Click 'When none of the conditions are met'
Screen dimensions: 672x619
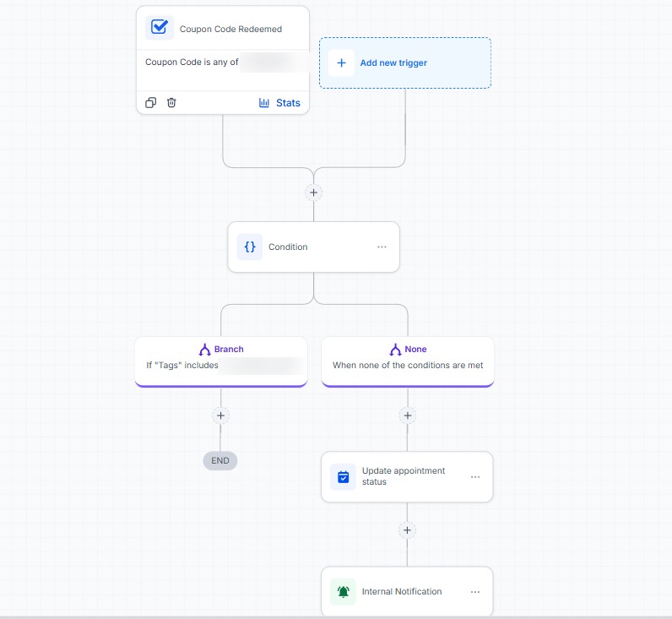pyautogui.click(x=408, y=365)
